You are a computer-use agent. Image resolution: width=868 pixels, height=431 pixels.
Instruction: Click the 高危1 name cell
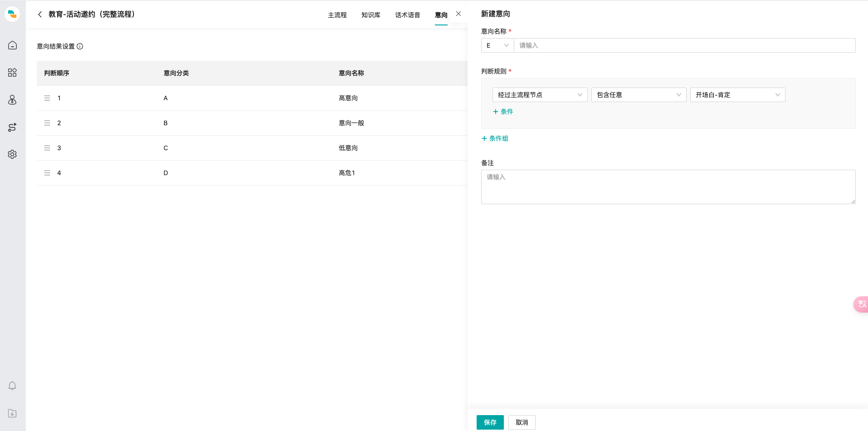(347, 173)
